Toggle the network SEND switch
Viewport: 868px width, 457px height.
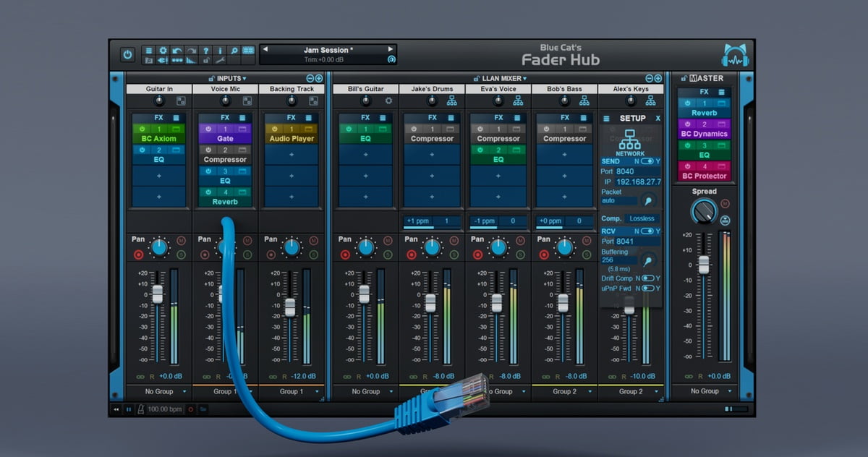pos(647,161)
